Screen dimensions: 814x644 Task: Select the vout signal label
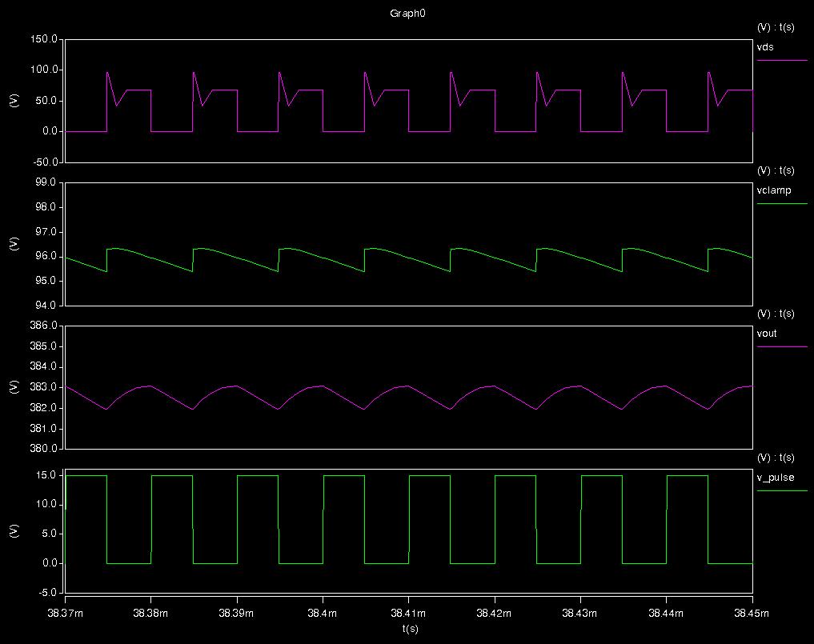(767, 334)
